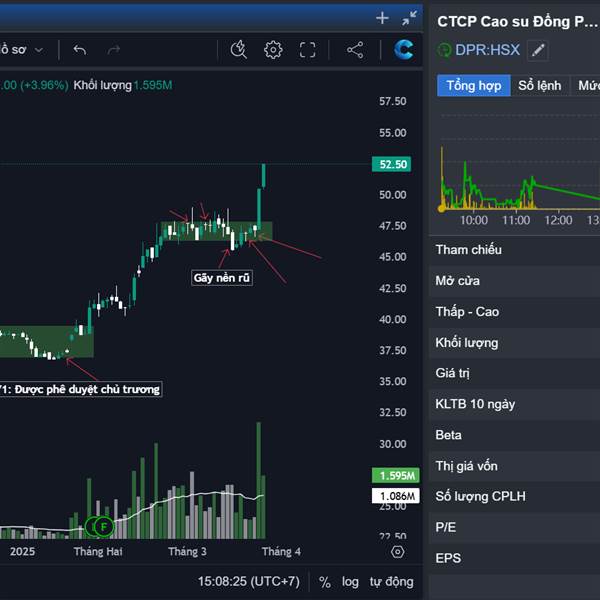Image resolution: width=600 pixels, height=600 pixels.
Task: Select the Tổng hợp tab
Action: tap(474, 85)
